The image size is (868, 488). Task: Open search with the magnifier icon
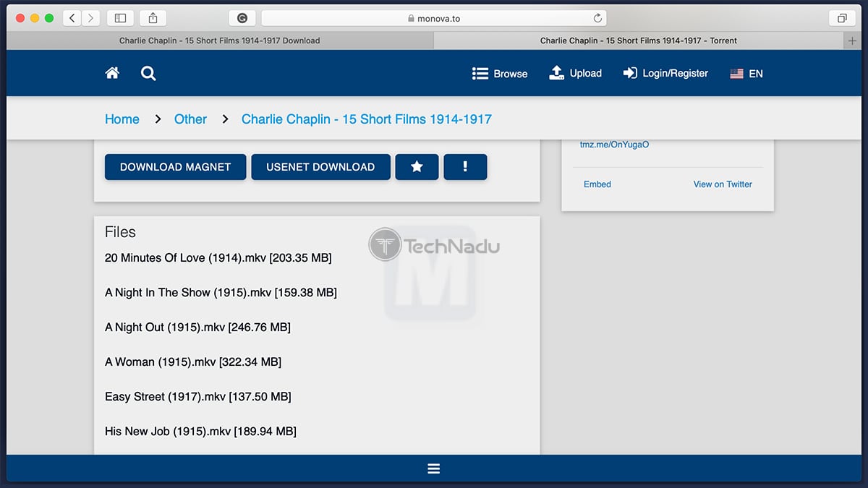point(148,73)
